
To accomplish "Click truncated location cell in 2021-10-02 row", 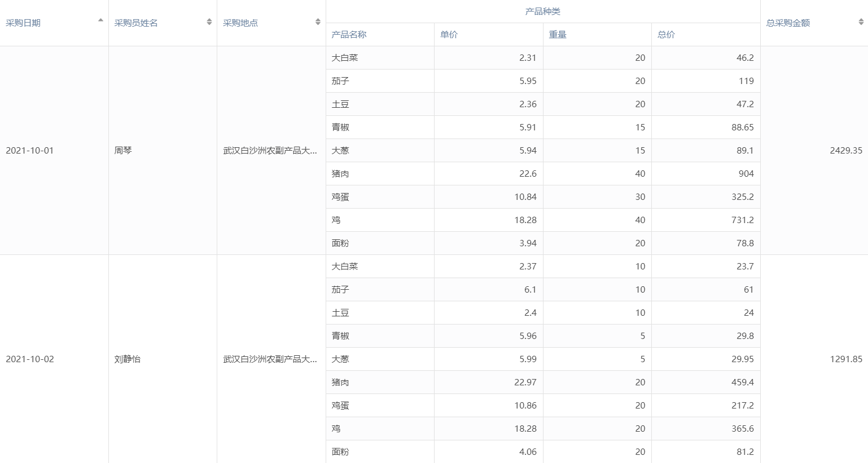I will click(271, 359).
